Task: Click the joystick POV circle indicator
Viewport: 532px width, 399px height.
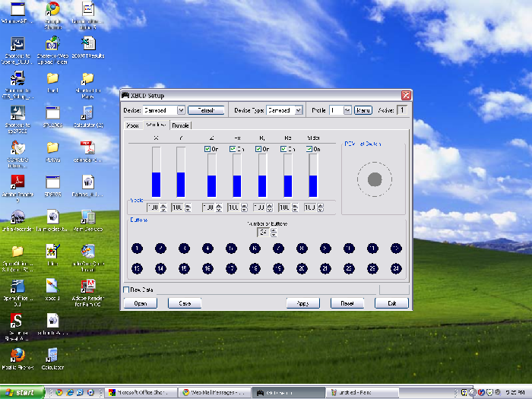Action: pos(374,179)
